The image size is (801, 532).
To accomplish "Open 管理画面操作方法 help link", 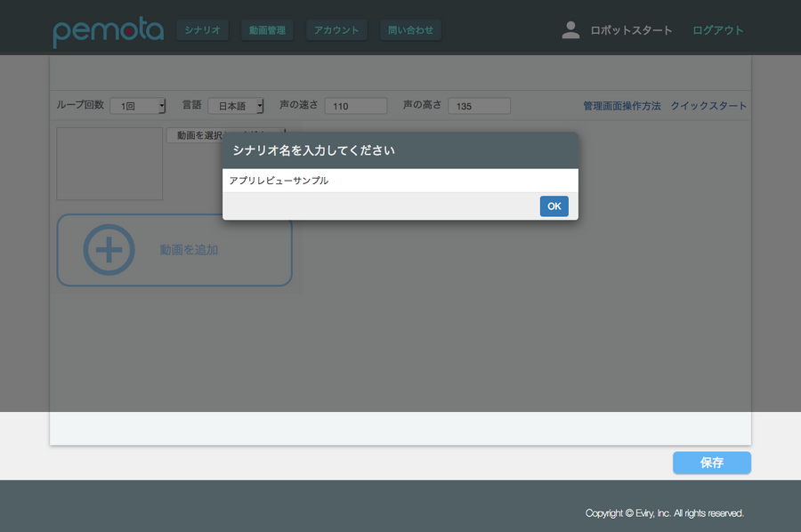I will [x=622, y=106].
